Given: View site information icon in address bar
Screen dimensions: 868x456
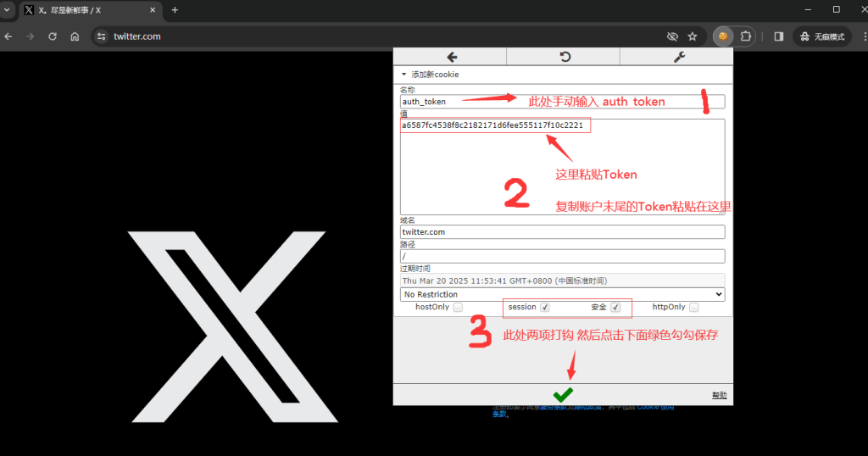Looking at the screenshot, I should 102,36.
